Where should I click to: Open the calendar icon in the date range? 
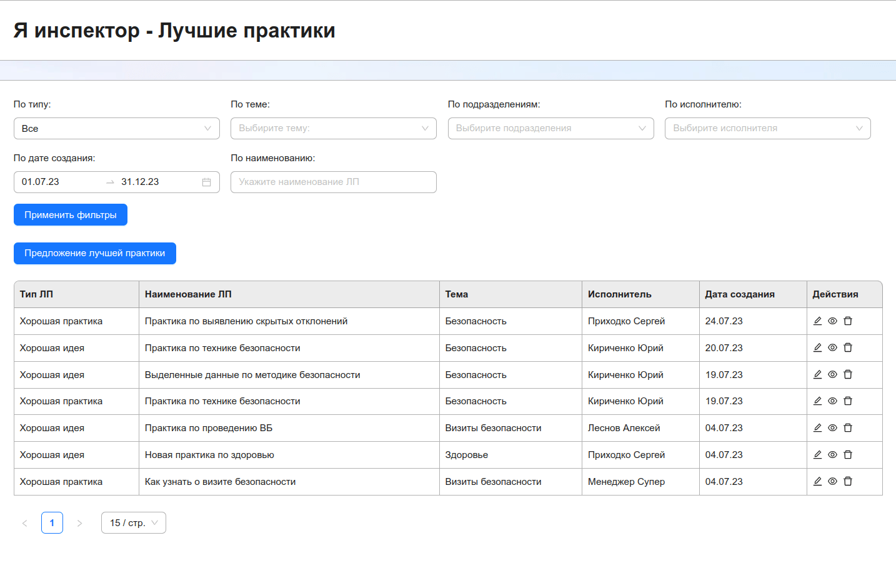(x=206, y=182)
